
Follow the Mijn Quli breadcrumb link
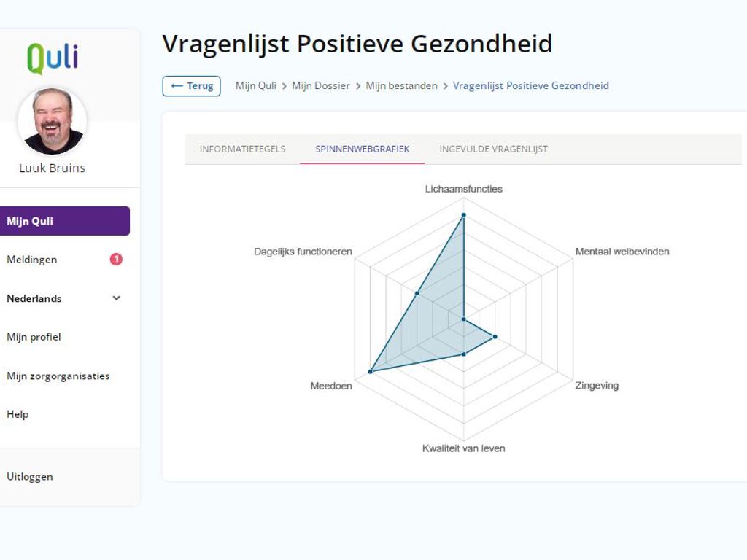pyautogui.click(x=255, y=85)
